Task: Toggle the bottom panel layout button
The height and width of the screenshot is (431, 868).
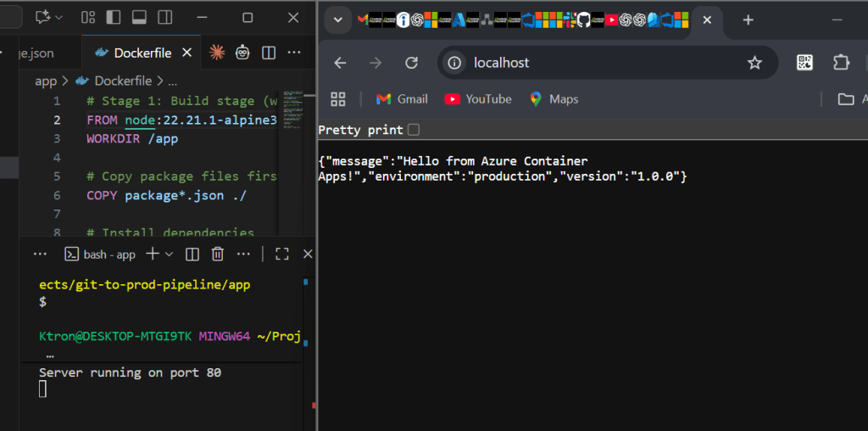Action: click(140, 17)
